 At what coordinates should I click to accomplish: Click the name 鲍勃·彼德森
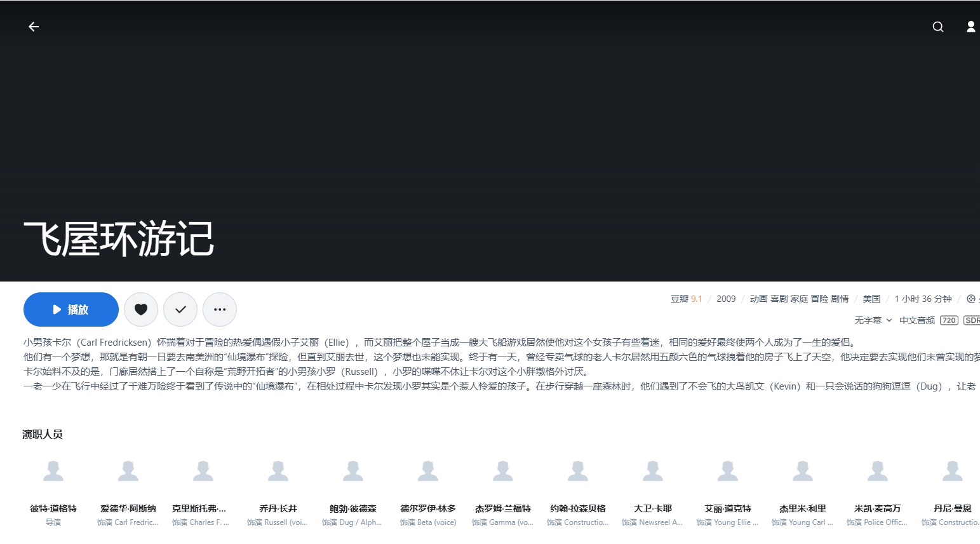pyautogui.click(x=353, y=508)
